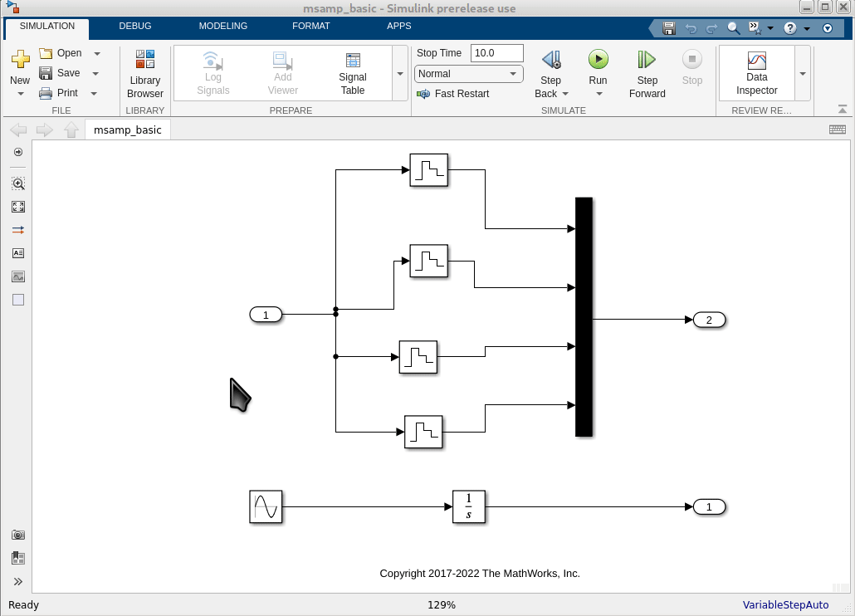
Task: Expand the Review Results gallery dropdown
Action: coord(803,74)
